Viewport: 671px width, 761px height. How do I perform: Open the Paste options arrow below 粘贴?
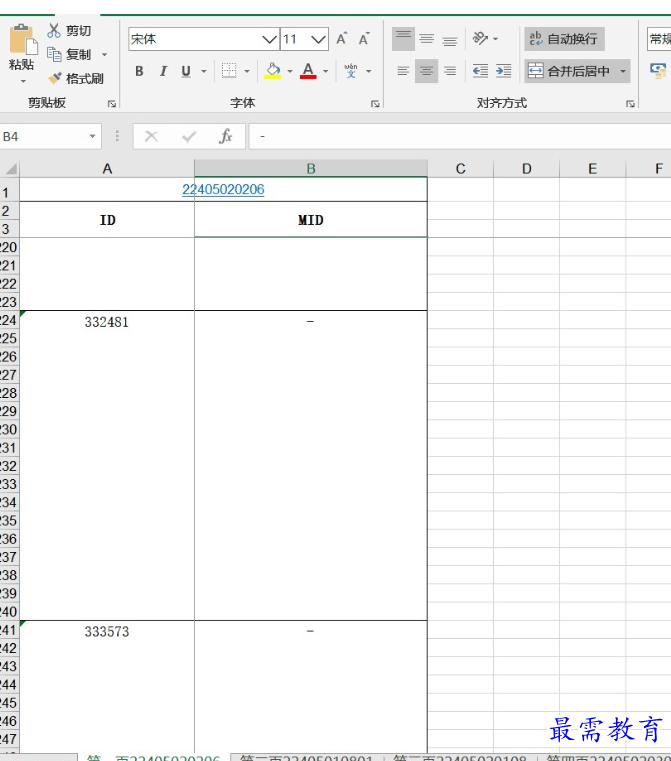click(x=23, y=81)
